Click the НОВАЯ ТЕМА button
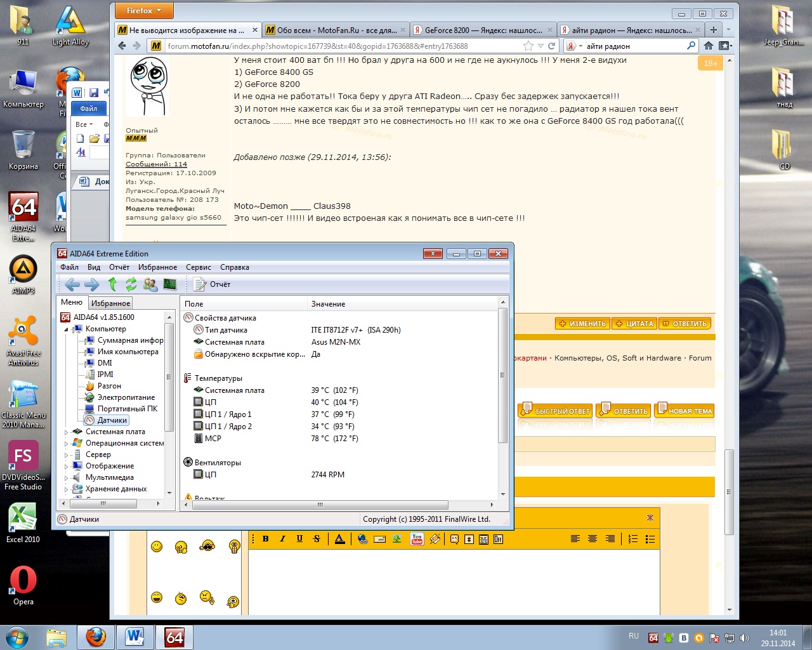The image size is (812, 650). click(684, 410)
